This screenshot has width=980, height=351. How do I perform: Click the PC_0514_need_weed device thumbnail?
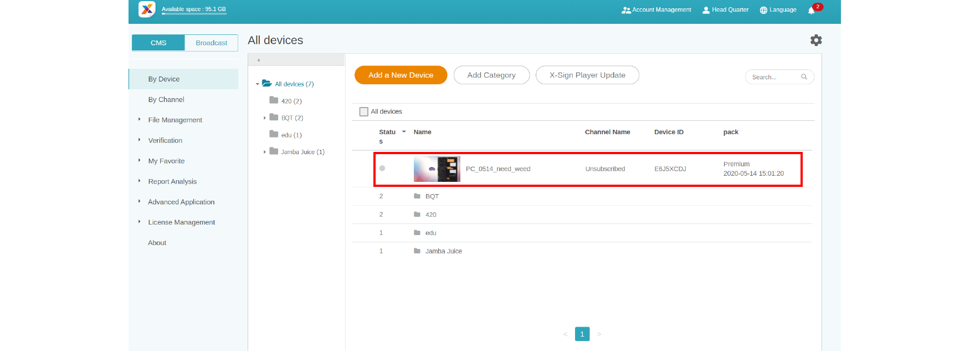[x=437, y=169]
